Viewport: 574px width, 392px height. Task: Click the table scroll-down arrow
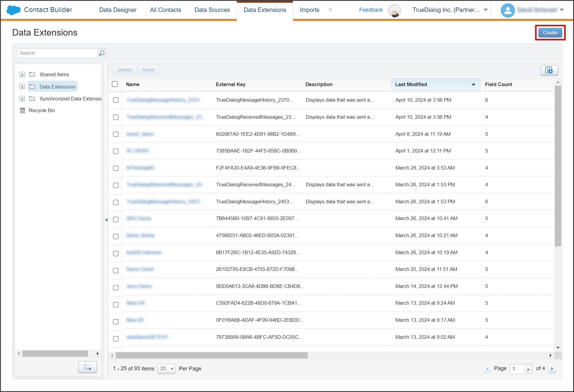pyautogui.click(x=558, y=347)
